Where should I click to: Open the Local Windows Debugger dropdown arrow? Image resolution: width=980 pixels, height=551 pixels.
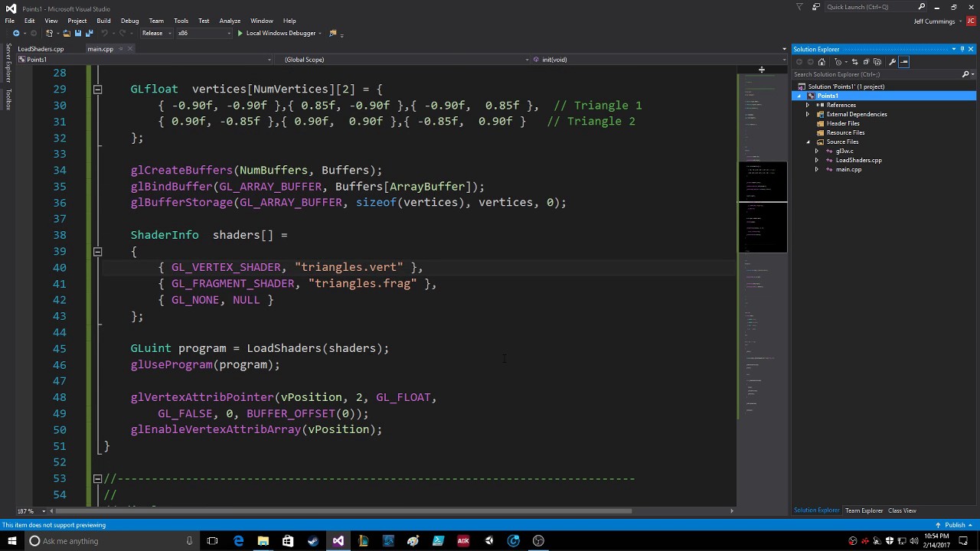(x=320, y=33)
